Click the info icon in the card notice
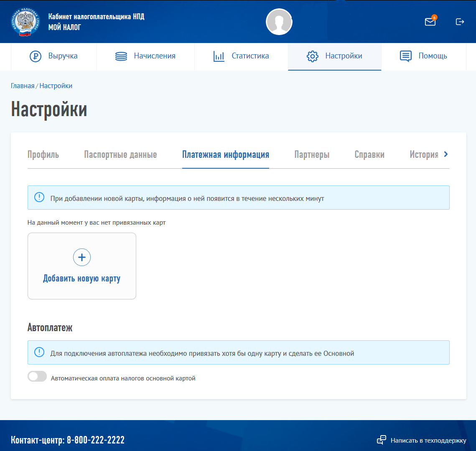Screen dimensions: 476x451 (x=39, y=197)
